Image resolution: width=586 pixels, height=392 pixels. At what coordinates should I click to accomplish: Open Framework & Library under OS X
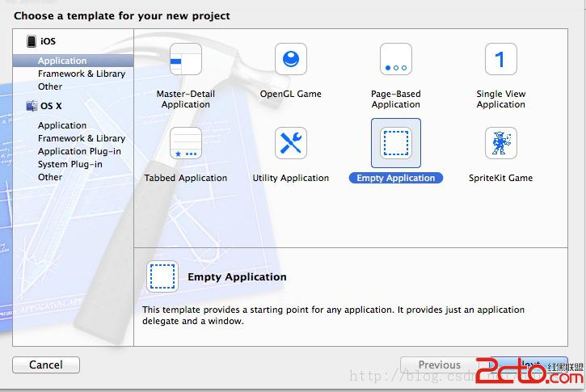click(82, 138)
